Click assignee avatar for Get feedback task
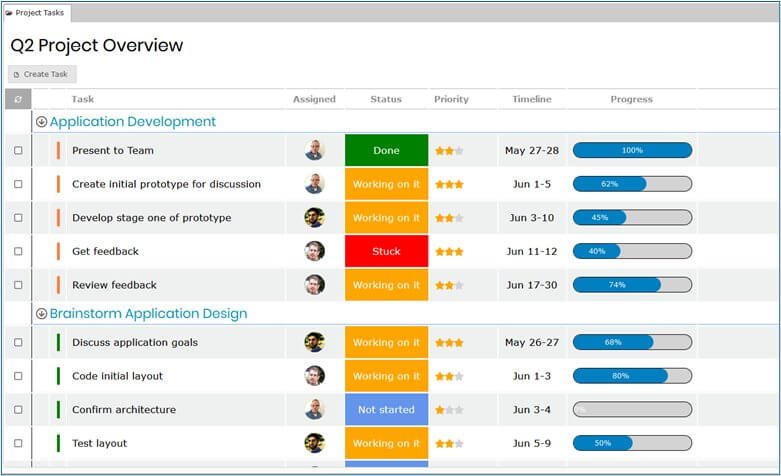This screenshot has height=476, width=781. tap(314, 251)
